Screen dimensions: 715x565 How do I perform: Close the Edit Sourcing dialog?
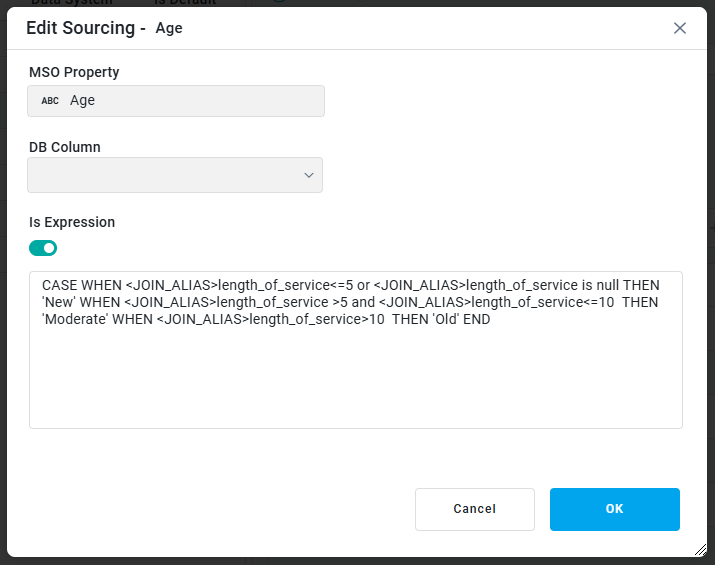click(x=680, y=28)
